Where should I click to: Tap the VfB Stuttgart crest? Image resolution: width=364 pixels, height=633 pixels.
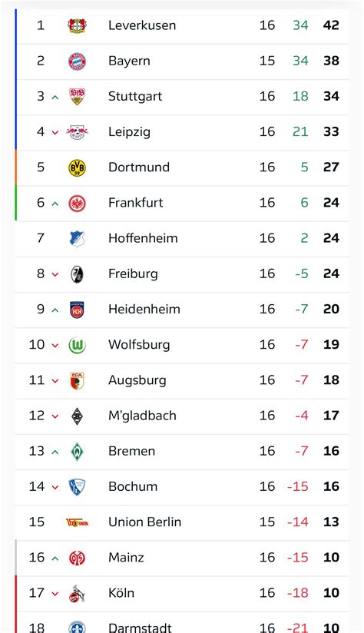77,97
